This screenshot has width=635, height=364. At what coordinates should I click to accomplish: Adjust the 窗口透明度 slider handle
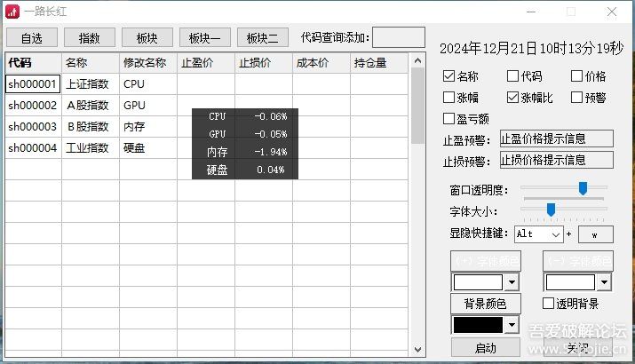[583, 188]
